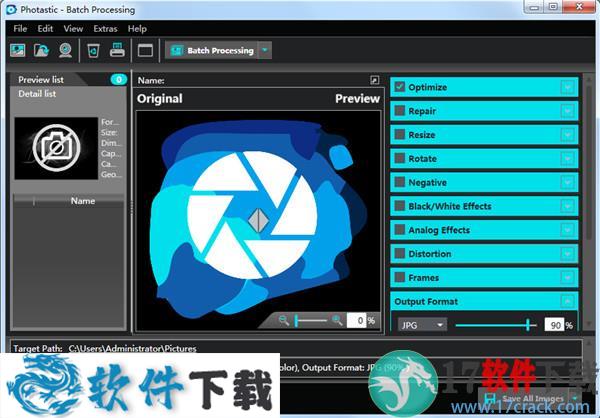The image size is (600, 418).
Task: Click the add images toolbar icon
Action: click(x=18, y=50)
